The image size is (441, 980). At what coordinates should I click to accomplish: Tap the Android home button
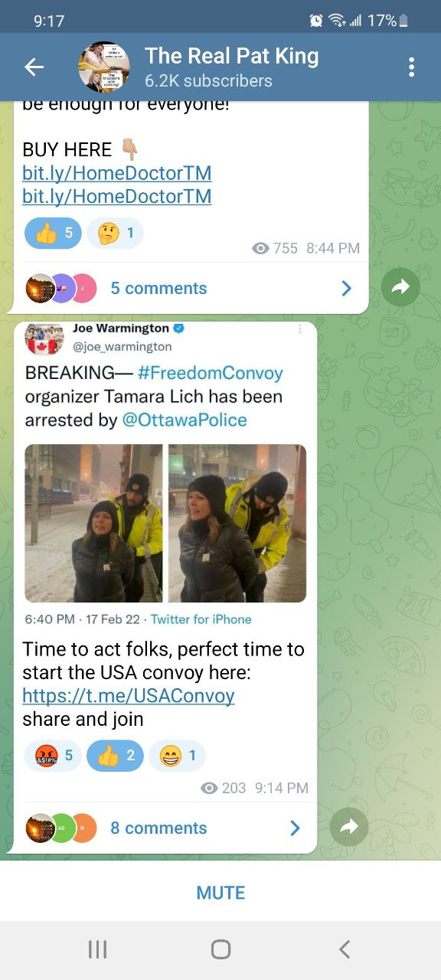220,949
